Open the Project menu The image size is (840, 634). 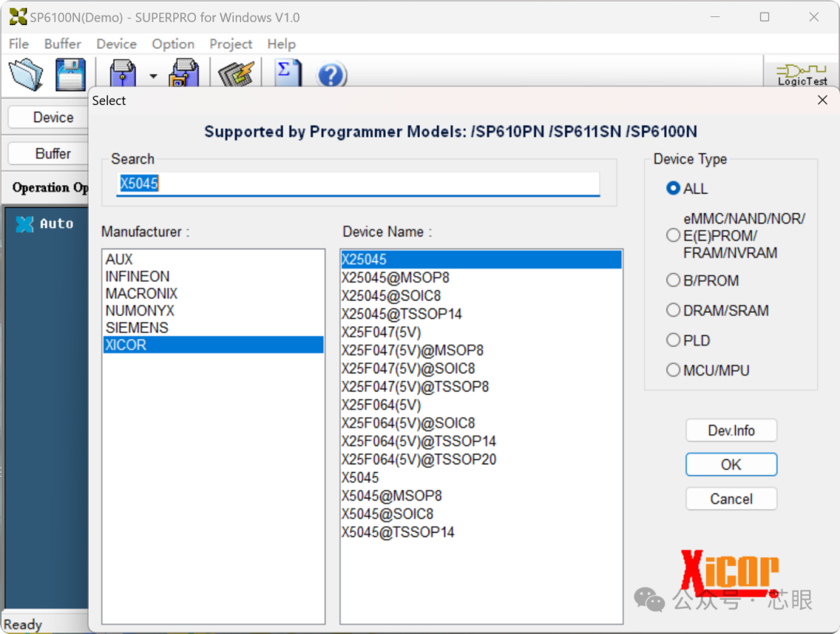click(230, 44)
